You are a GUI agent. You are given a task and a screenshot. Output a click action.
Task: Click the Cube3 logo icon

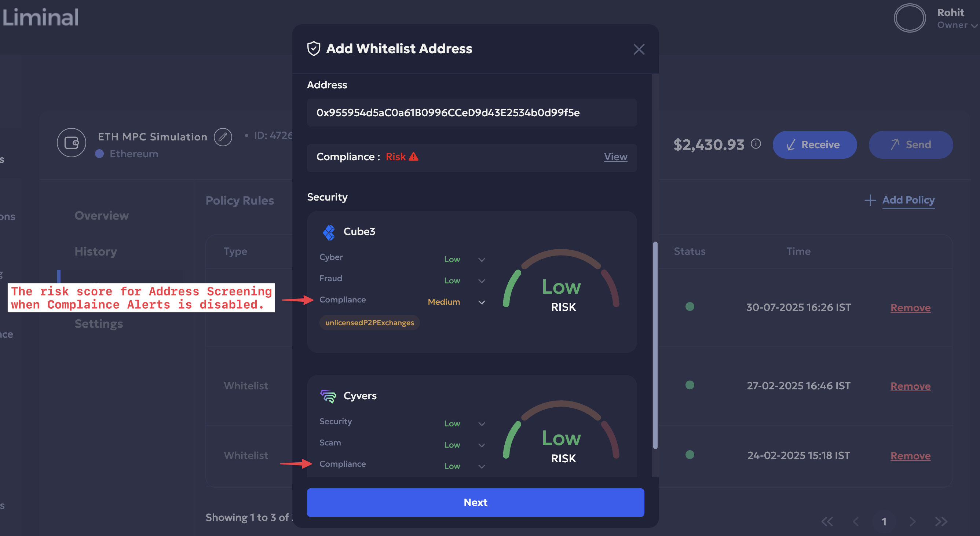pyautogui.click(x=329, y=232)
